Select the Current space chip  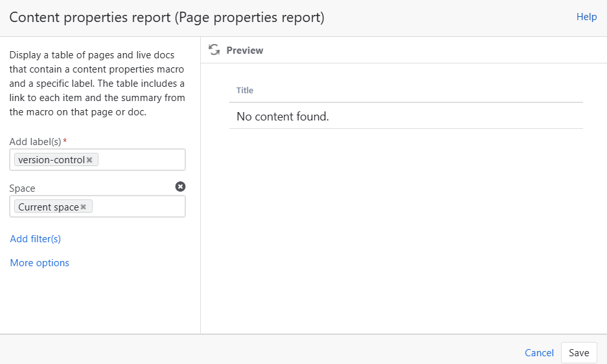point(49,207)
